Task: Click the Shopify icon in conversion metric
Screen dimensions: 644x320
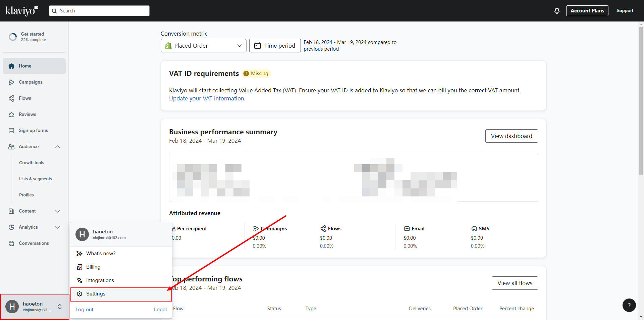Action: pos(168,46)
